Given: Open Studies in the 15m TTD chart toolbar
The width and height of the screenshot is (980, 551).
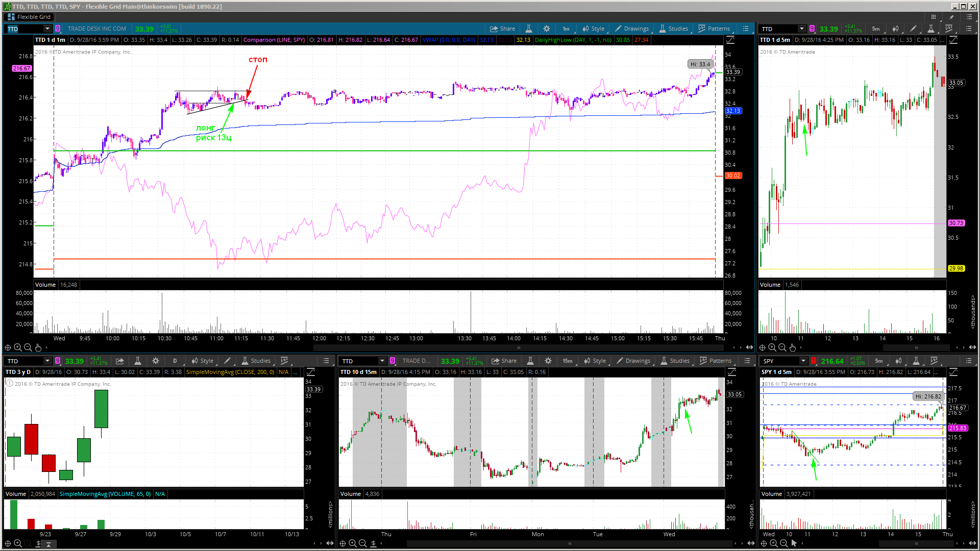Looking at the screenshot, I should coord(675,361).
